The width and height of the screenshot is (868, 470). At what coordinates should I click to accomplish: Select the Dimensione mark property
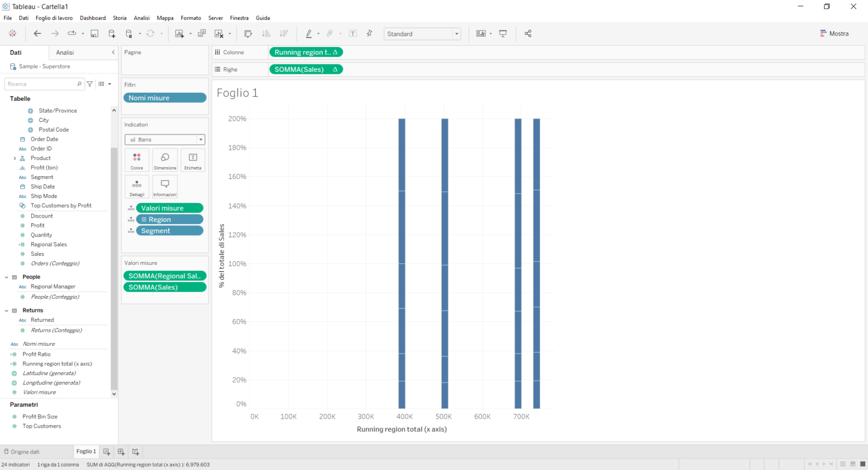[164, 160]
